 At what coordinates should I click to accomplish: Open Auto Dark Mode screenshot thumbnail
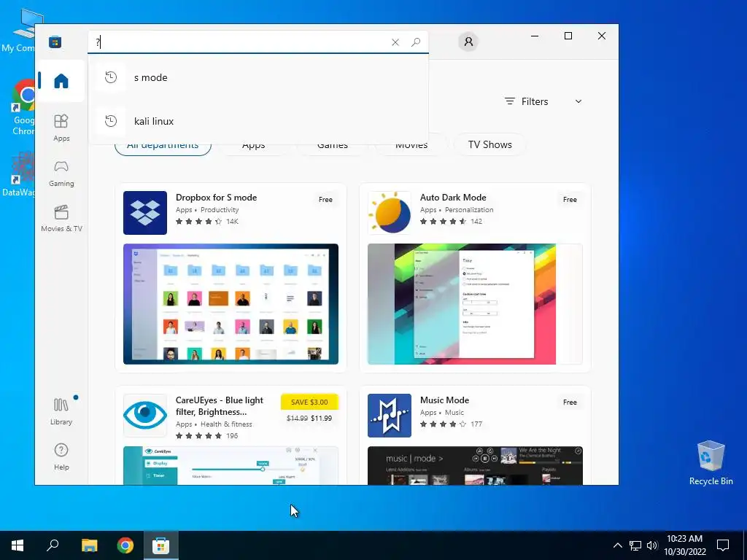pyautogui.click(x=475, y=304)
